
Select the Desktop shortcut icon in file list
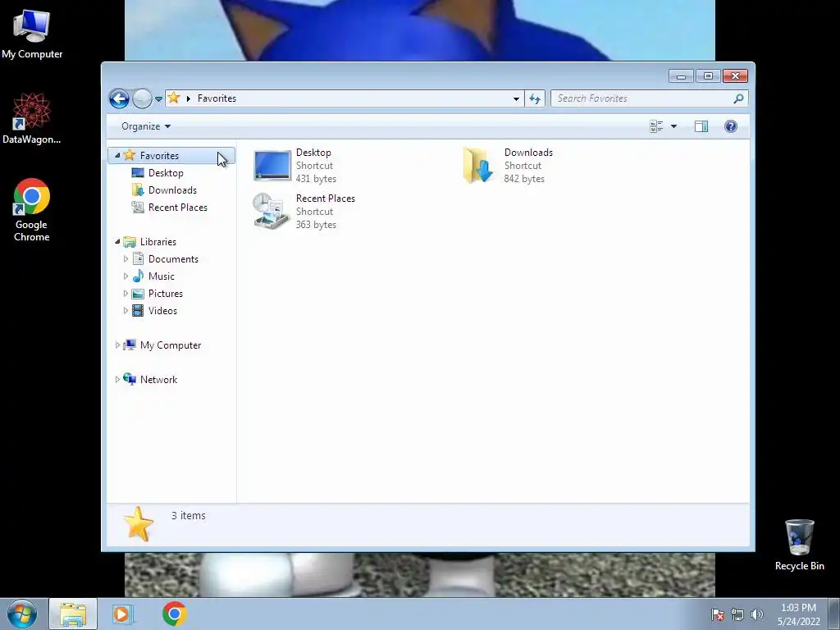pyautogui.click(x=272, y=165)
